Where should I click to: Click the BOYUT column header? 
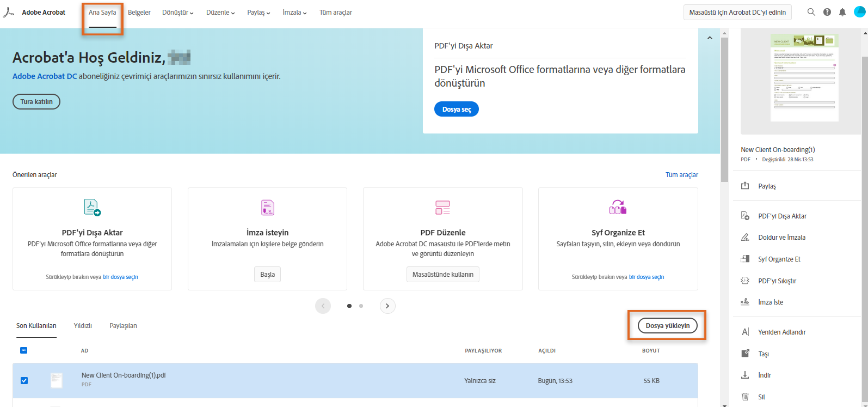[651, 351]
